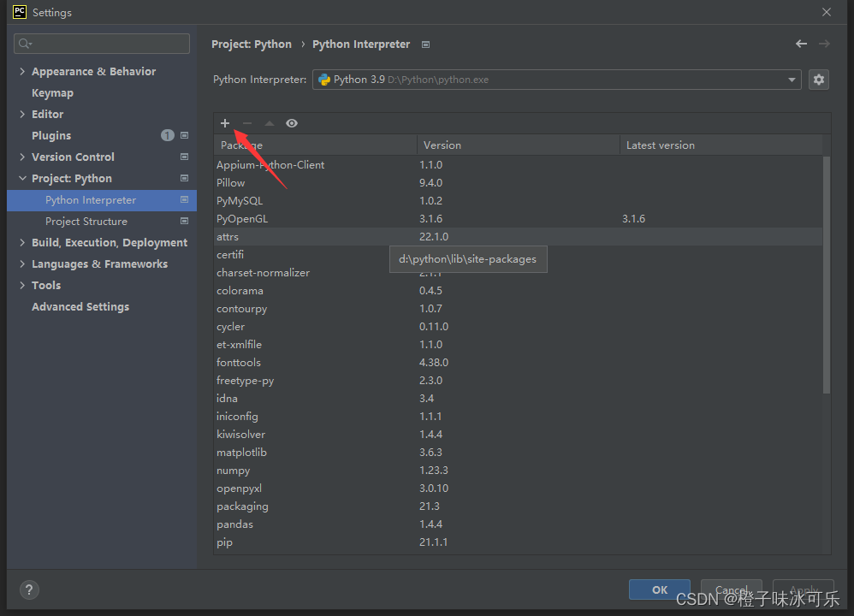This screenshot has width=854, height=616.
Task: Select the Pillow package row
Action: click(518, 182)
